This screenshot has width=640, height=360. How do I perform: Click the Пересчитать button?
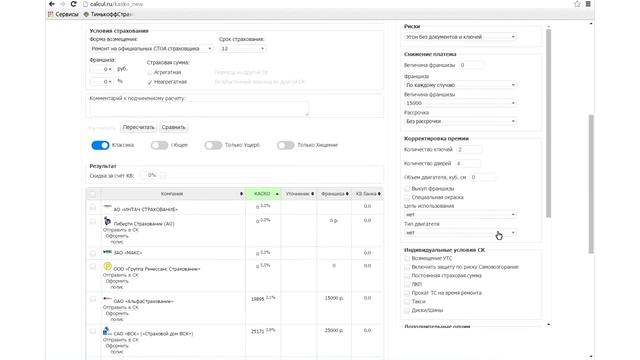(138, 127)
